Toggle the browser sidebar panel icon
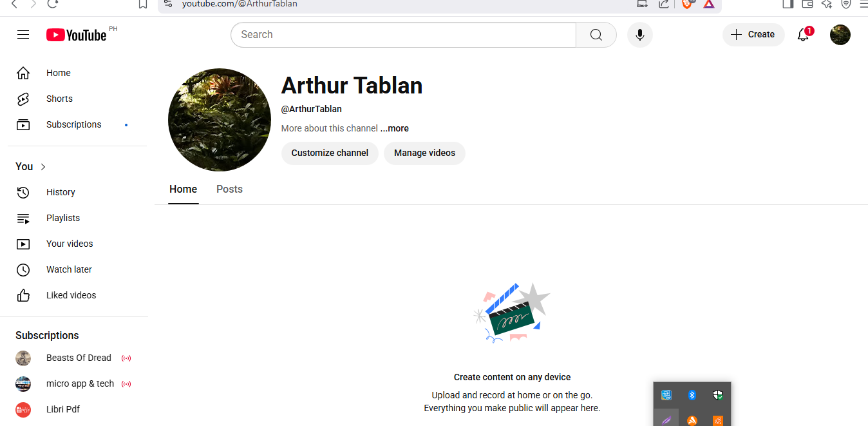This screenshot has width=868, height=426. [788, 4]
